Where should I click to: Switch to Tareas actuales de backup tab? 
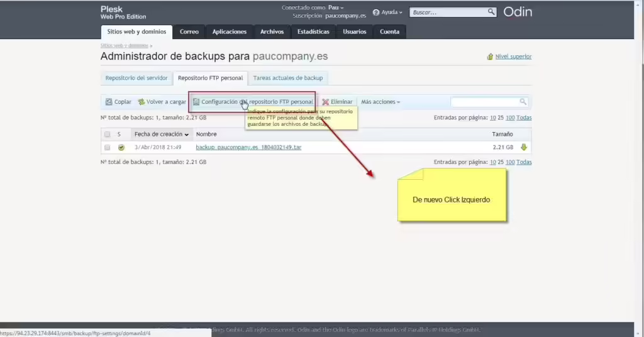point(288,78)
